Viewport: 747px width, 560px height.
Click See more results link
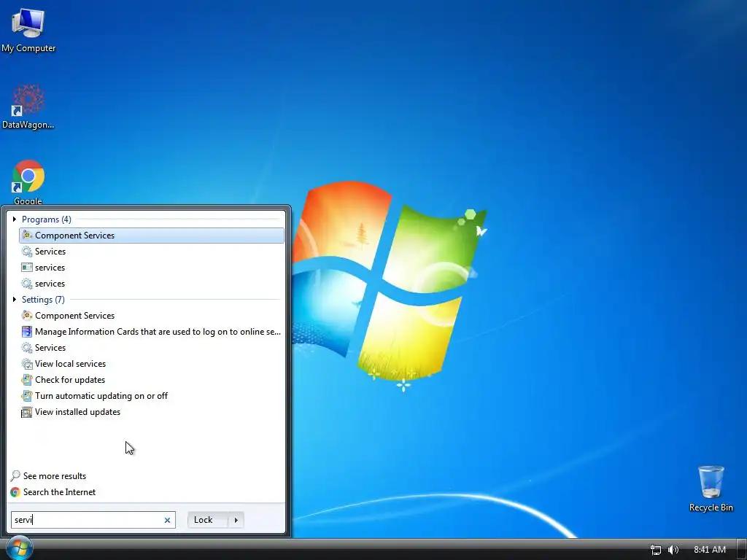pyautogui.click(x=54, y=475)
